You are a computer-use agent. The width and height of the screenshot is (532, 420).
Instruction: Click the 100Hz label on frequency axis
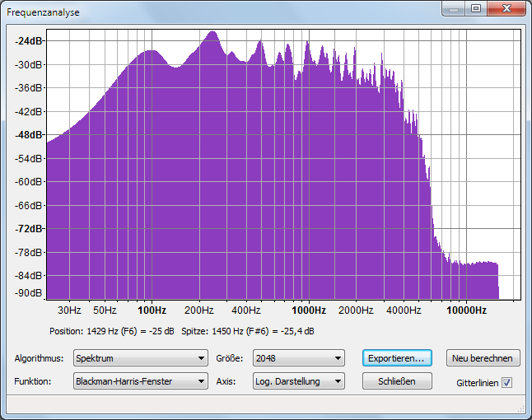[152, 310]
